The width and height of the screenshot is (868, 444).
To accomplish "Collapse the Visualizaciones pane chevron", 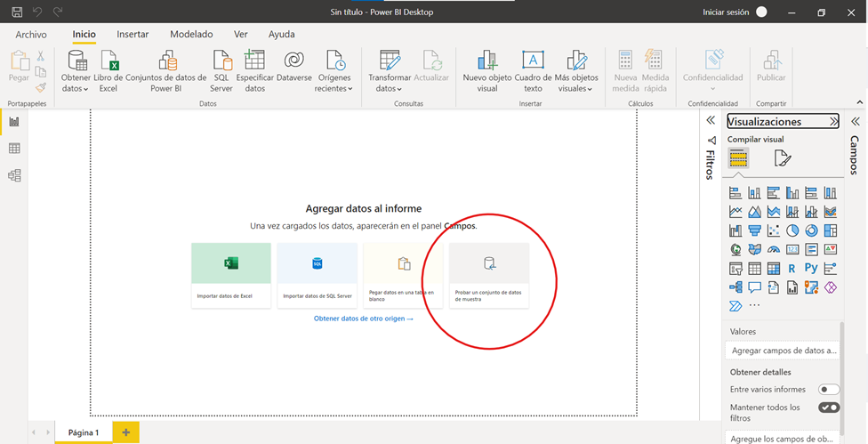I will click(x=833, y=121).
